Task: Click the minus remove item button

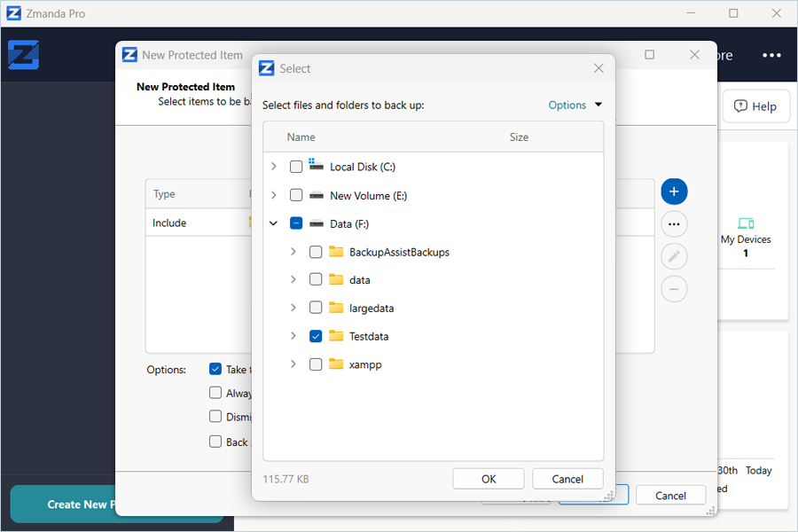Action: tap(674, 288)
